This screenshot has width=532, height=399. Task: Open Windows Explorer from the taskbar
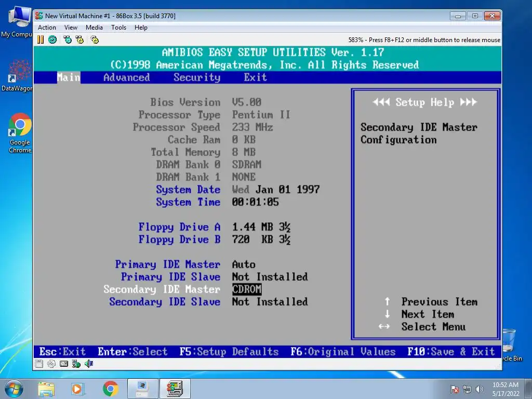(x=46, y=389)
